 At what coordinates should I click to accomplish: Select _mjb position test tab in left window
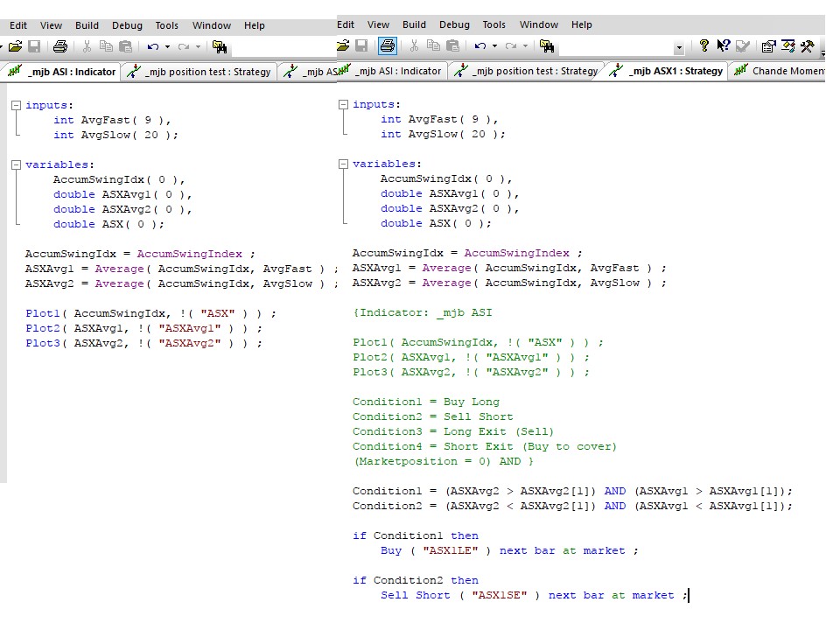(199, 72)
